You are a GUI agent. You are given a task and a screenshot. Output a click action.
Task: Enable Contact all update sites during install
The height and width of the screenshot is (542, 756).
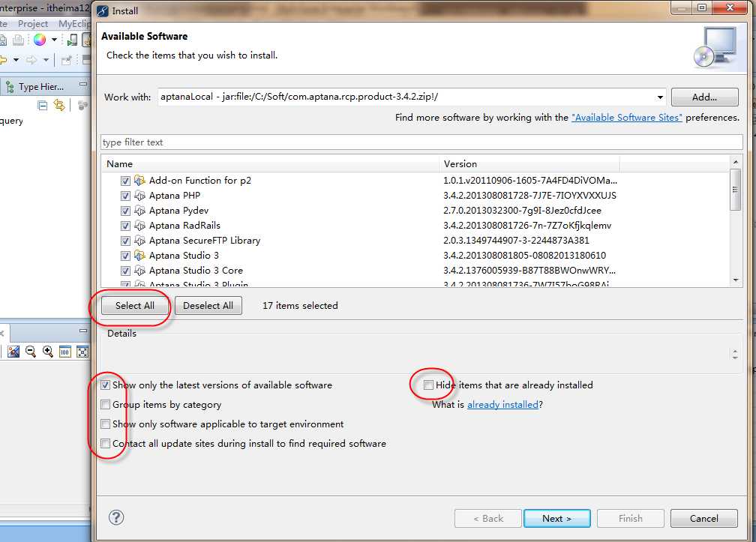click(105, 443)
